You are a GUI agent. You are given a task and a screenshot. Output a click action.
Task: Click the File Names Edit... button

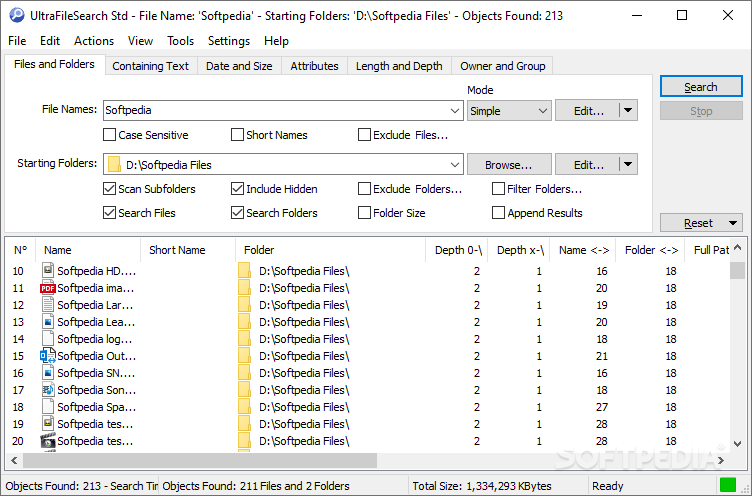(588, 111)
